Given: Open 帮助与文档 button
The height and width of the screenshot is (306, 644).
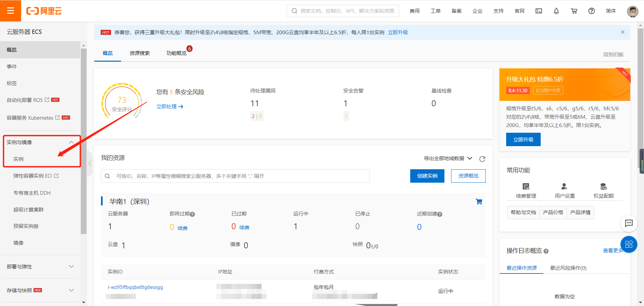Looking at the screenshot, I should coord(523,212).
